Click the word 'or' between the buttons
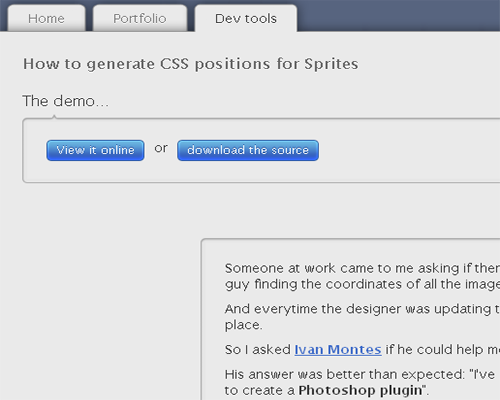The width and height of the screenshot is (500, 400). [161, 148]
